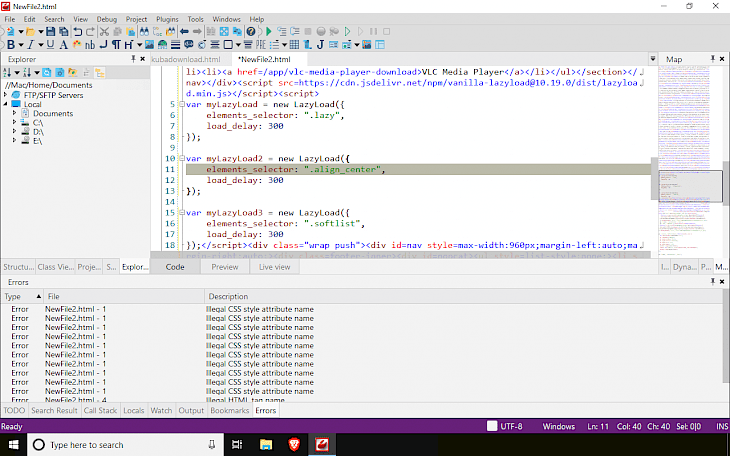
Task: Click the Help question mark icon
Action: tap(252, 32)
